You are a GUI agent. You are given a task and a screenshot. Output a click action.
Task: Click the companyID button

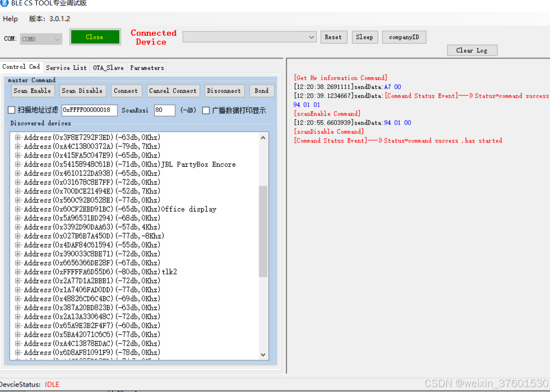(404, 37)
